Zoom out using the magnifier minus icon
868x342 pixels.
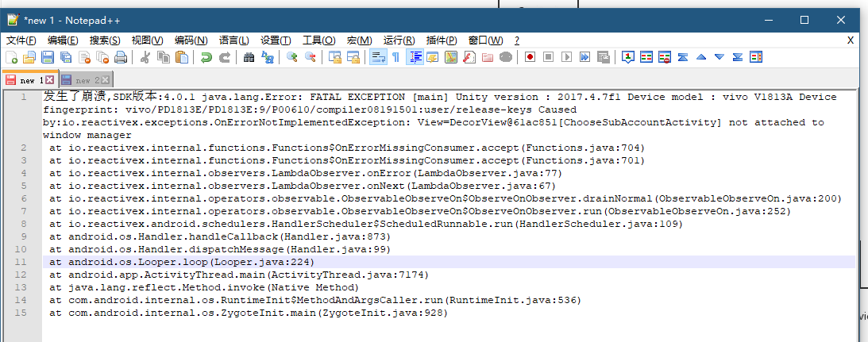click(x=310, y=57)
